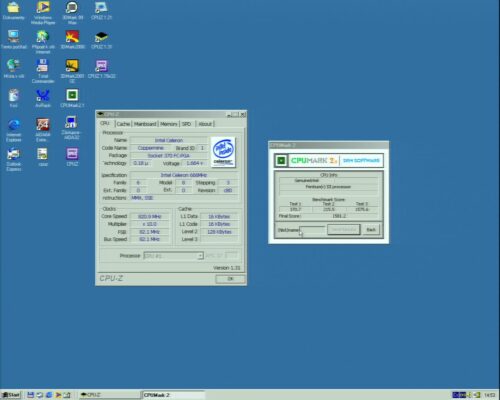
Task: Launch the CPUMark2.1 desktop shortcut
Action: click(72, 98)
